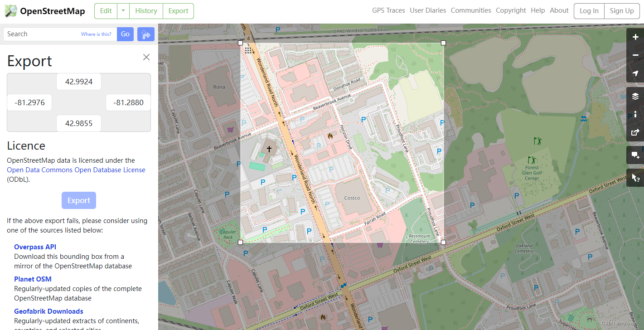This screenshot has width=644, height=330.
Task: Focus the north latitude field 42.9924
Action: coord(79,82)
